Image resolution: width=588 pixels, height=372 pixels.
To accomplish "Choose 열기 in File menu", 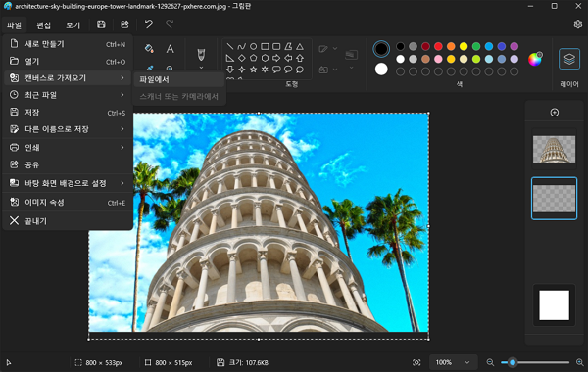I will tap(68, 61).
